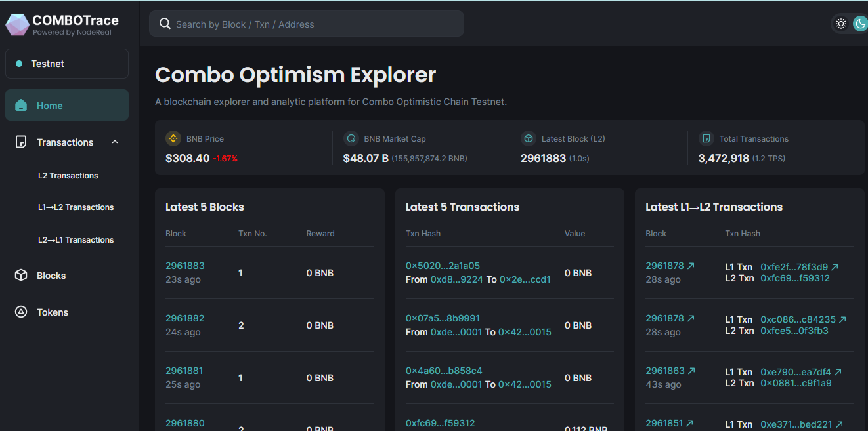Focus the Search by Block / Txn / Address field

pyautogui.click(x=307, y=24)
